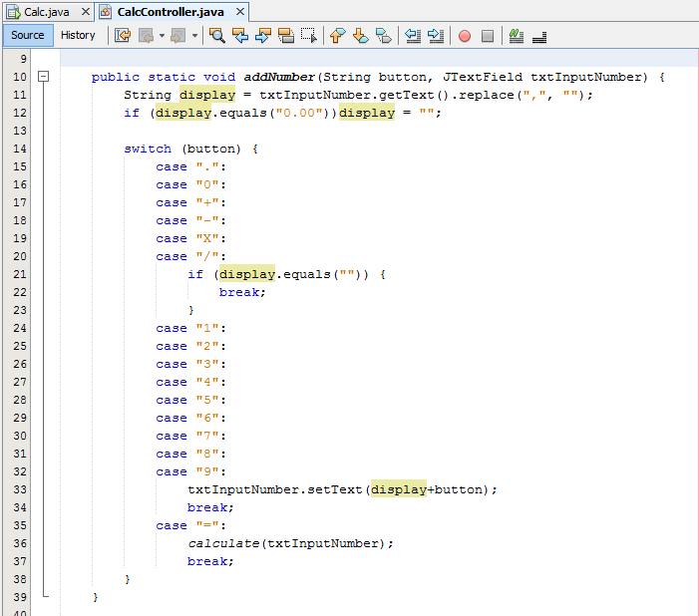Click the Start Macro Recording red button

(465, 36)
